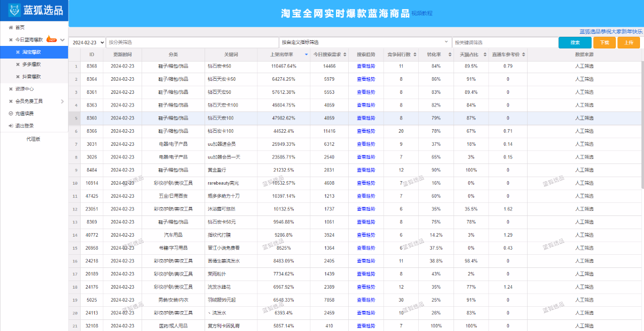This screenshot has height=331, width=644.
Task: Click ID cell 47425
Action: pyautogui.click(x=92, y=196)
